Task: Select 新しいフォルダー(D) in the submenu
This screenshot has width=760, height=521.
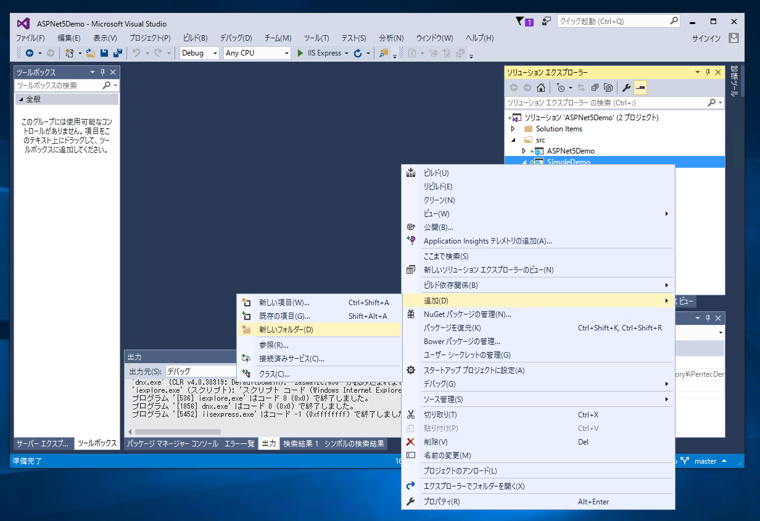Action: pos(319,330)
